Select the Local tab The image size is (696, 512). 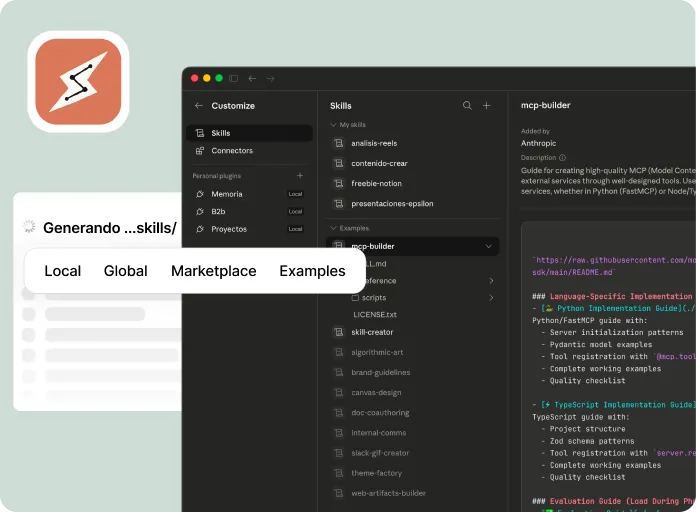(x=63, y=271)
